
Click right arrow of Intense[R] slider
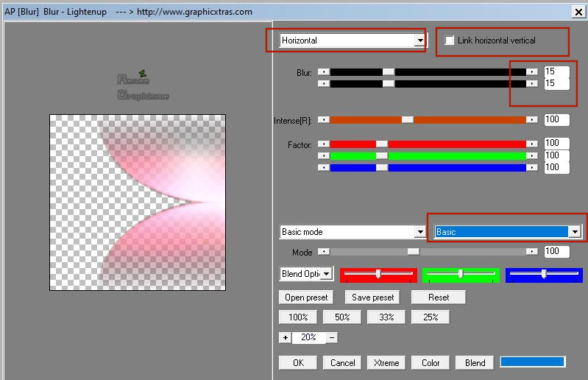pyautogui.click(x=532, y=119)
